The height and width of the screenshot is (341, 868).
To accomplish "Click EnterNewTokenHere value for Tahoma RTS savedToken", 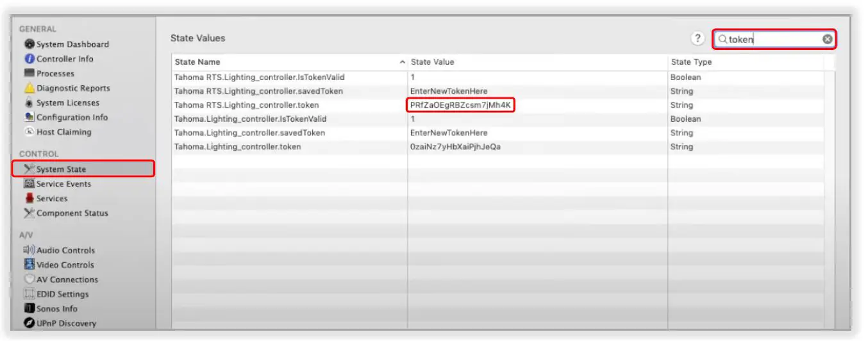I will pyautogui.click(x=449, y=92).
